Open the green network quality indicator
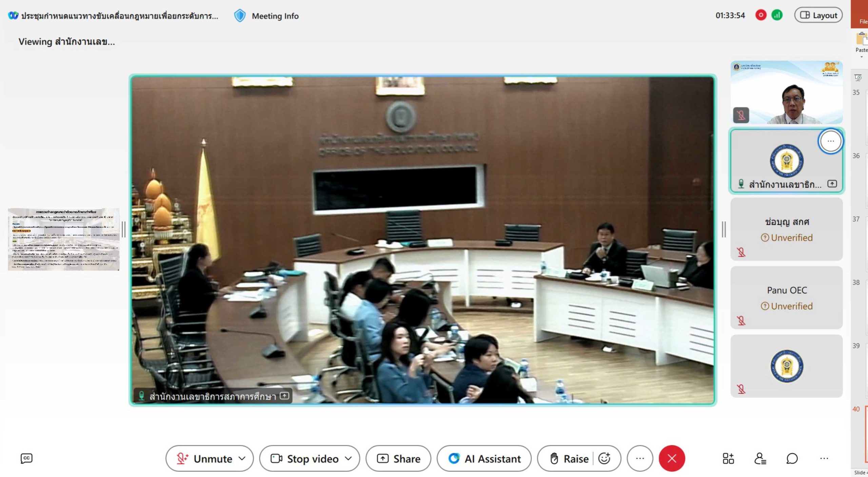 777,15
